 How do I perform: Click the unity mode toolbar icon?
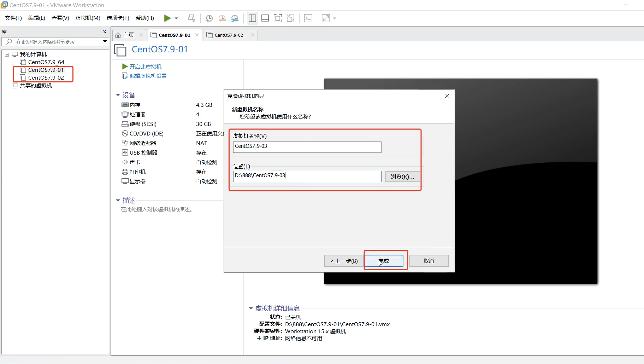coord(291,18)
